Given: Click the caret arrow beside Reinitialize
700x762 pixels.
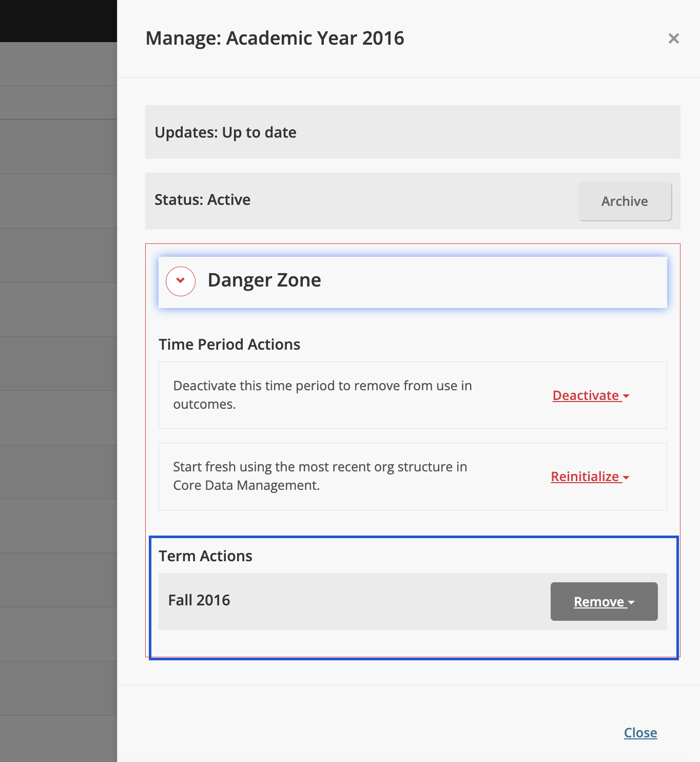Looking at the screenshot, I should pos(626,478).
